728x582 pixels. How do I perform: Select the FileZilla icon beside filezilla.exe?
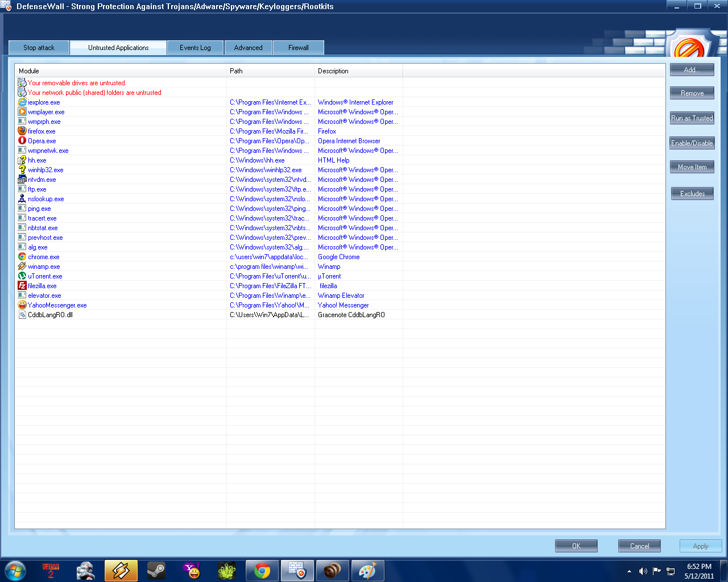pos(22,286)
